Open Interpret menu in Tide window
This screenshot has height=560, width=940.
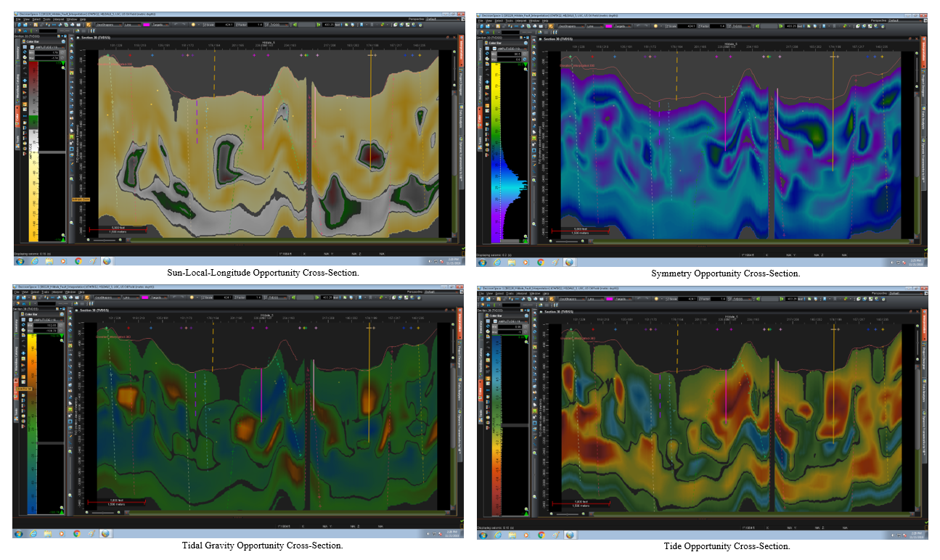click(x=520, y=292)
